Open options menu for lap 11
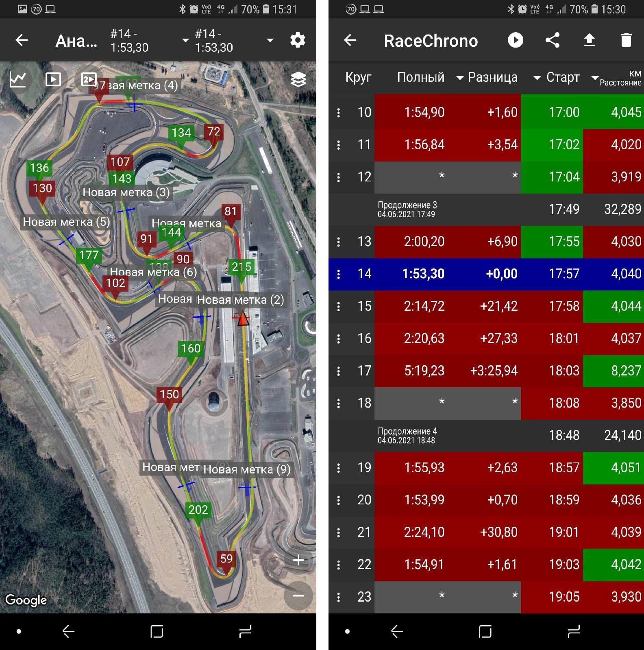The width and height of the screenshot is (644, 650). click(339, 145)
